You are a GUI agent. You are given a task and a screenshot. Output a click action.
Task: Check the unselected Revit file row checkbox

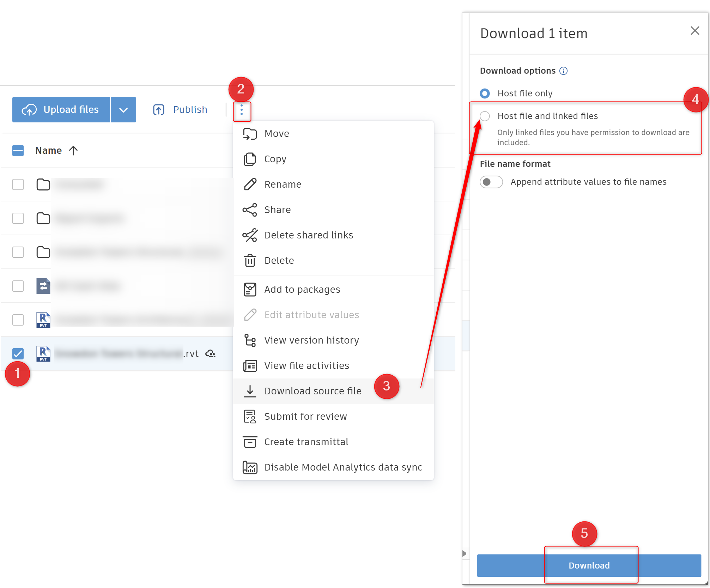point(18,320)
